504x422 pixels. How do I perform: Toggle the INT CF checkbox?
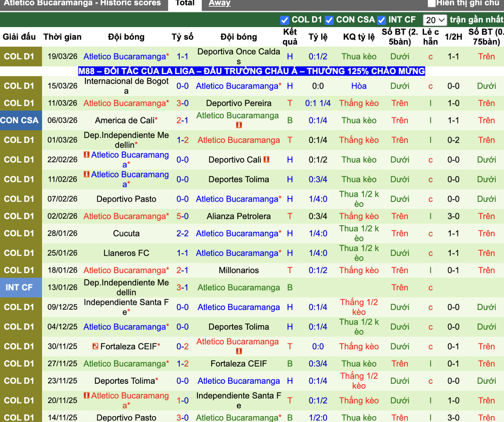[x=381, y=20]
